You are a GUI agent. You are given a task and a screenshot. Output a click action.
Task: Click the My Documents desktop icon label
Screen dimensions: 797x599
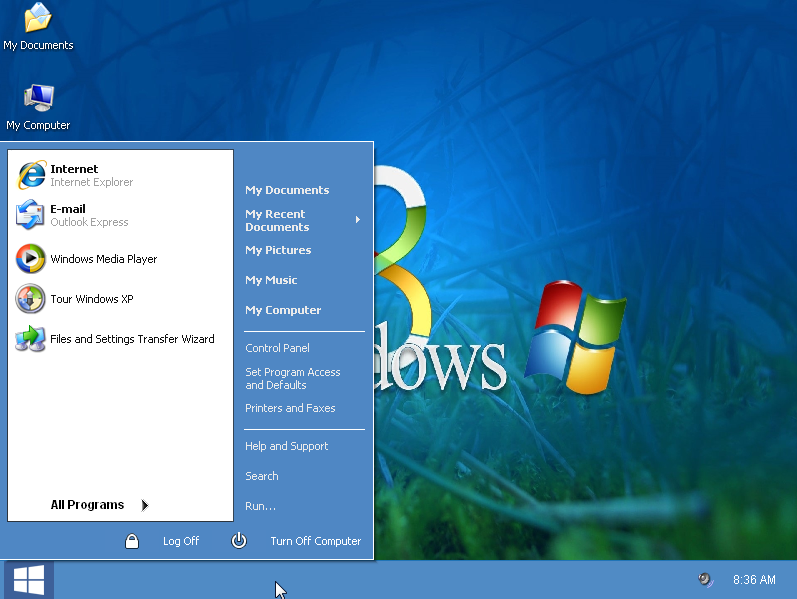(x=38, y=45)
